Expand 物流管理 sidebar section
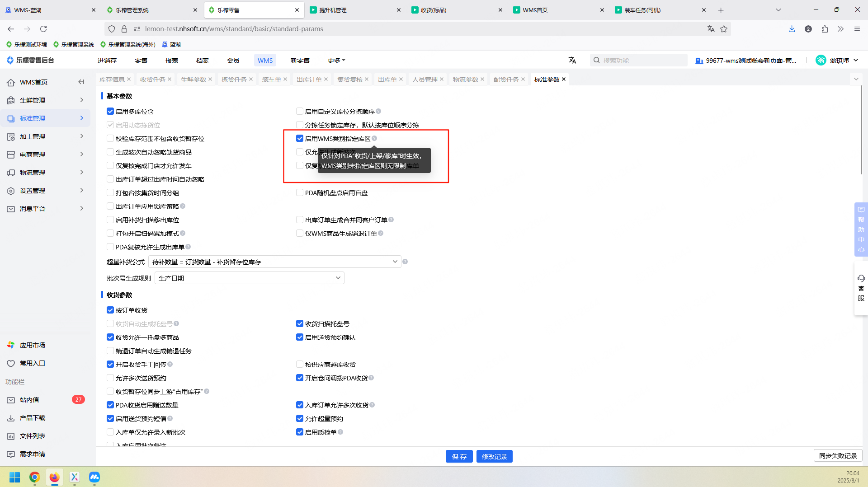The width and height of the screenshot is (868, 487). [x=45, y=172]
